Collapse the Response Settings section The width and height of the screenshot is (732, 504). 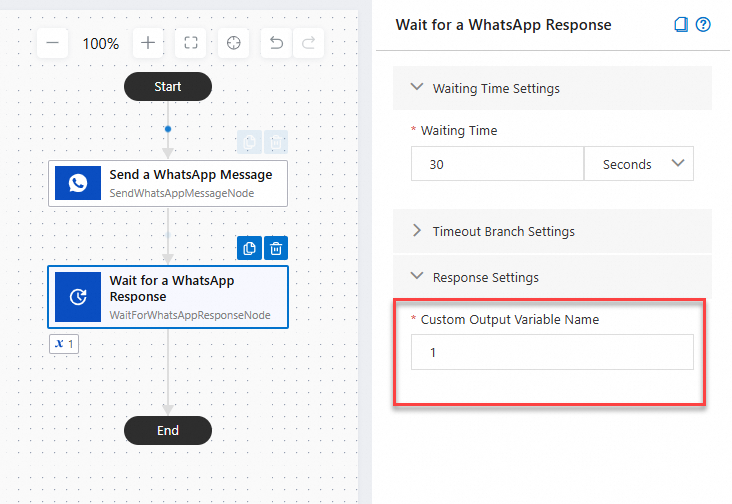552,277
